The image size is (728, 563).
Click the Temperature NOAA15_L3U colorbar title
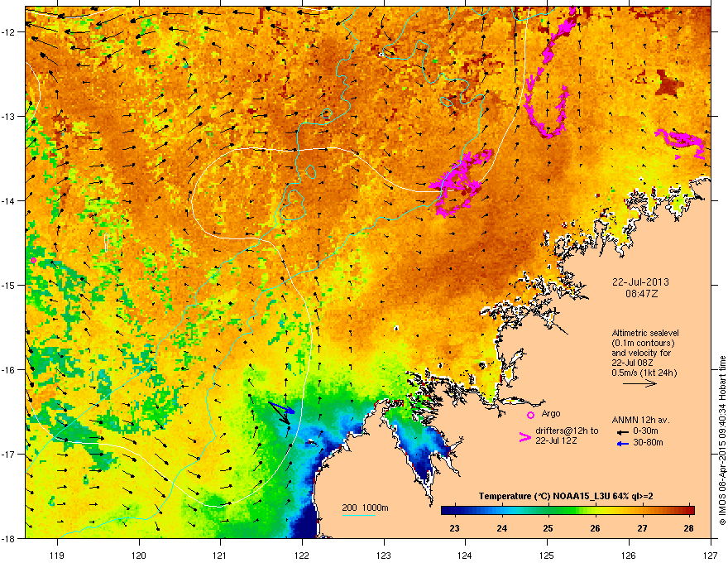566,496
